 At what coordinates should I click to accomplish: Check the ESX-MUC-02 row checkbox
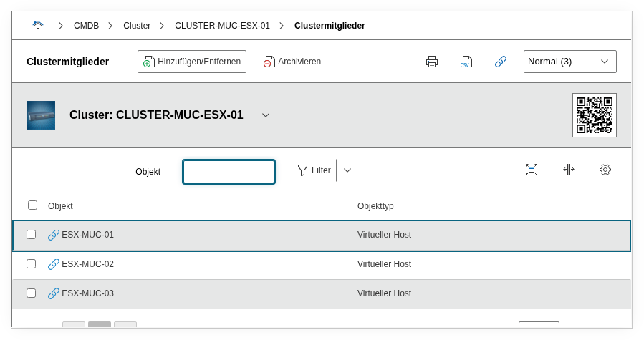point(32,263)
